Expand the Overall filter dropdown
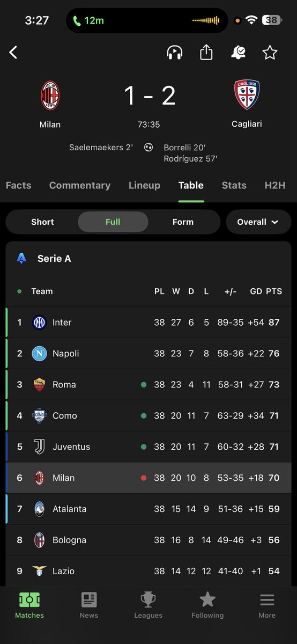The height and width of the screenshot is (644, 297). pyautogui.click(x=258, y=222)
